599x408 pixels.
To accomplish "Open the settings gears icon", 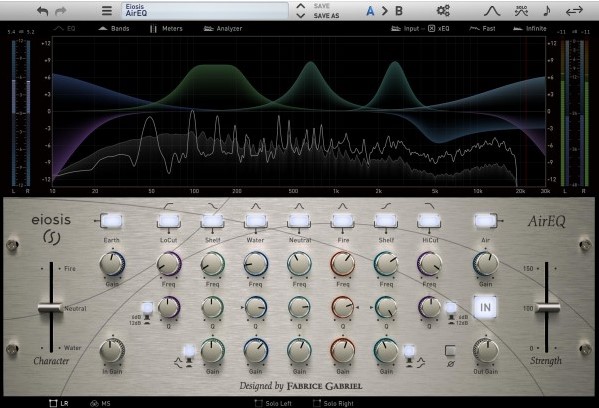I will click(443, 11).
